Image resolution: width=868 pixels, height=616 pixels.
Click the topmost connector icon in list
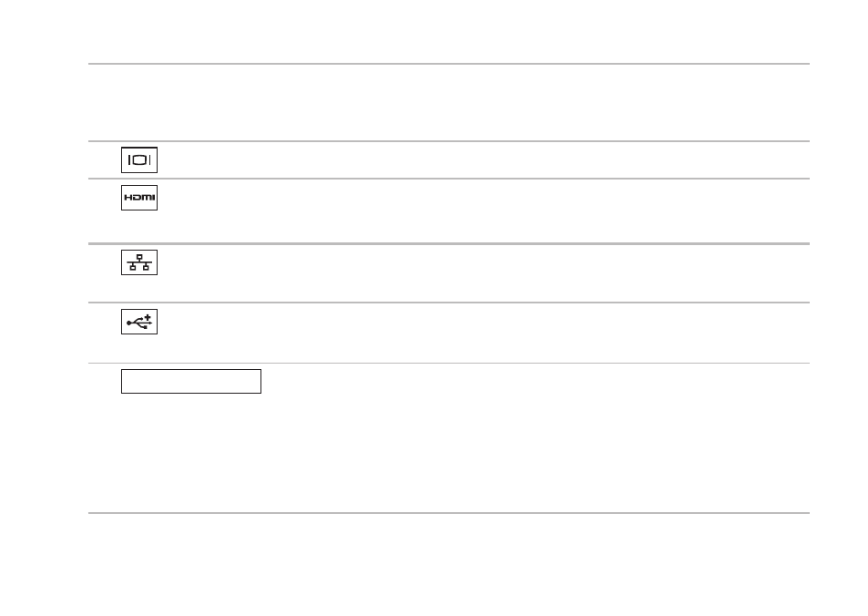coord(139,160)
